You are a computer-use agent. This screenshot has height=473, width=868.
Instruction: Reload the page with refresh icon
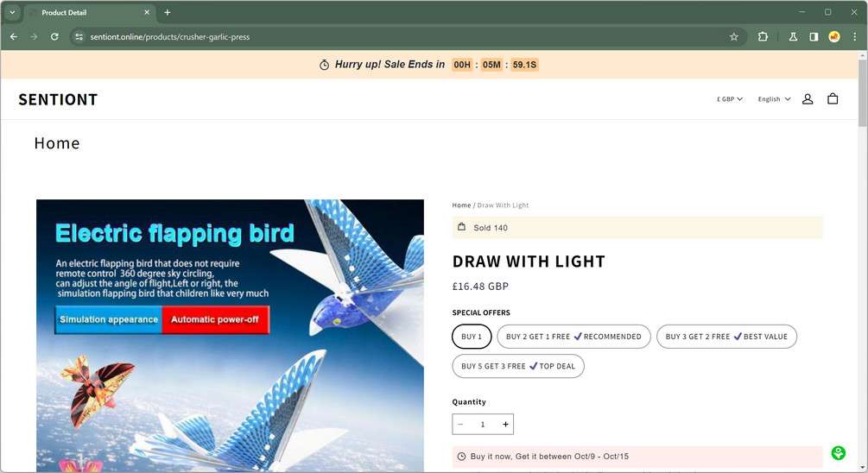[x=54, y=37]
